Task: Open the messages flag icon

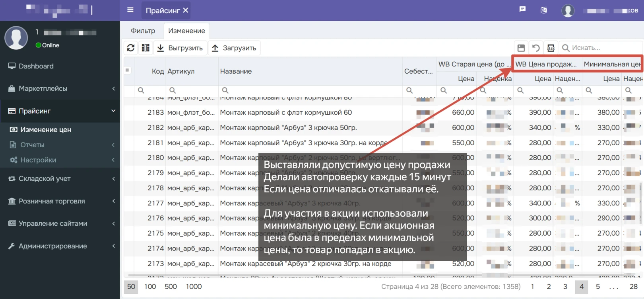Action: (x=522, y=10)
